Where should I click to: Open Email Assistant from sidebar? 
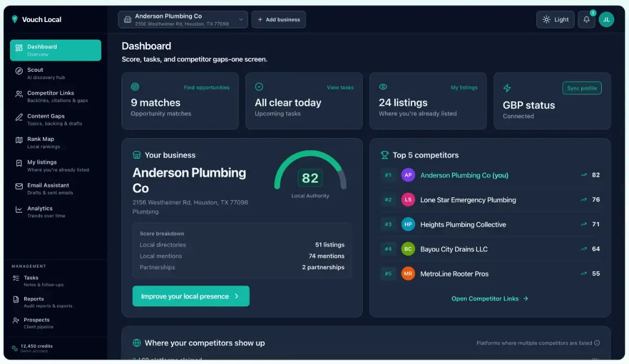click(56, 189)
